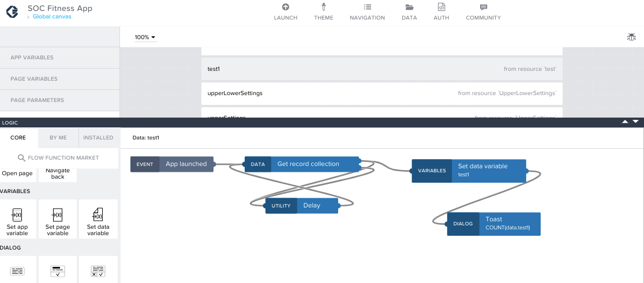Switch to the CORE tab
The height and width of the screenshot is (283, 644).
tap(18, 138)
